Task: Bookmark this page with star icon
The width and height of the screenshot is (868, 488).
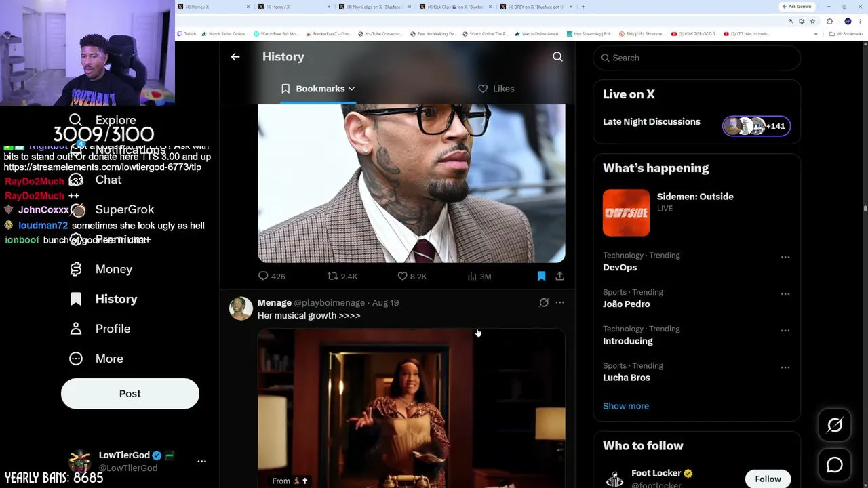Action: tap(812, 22)
